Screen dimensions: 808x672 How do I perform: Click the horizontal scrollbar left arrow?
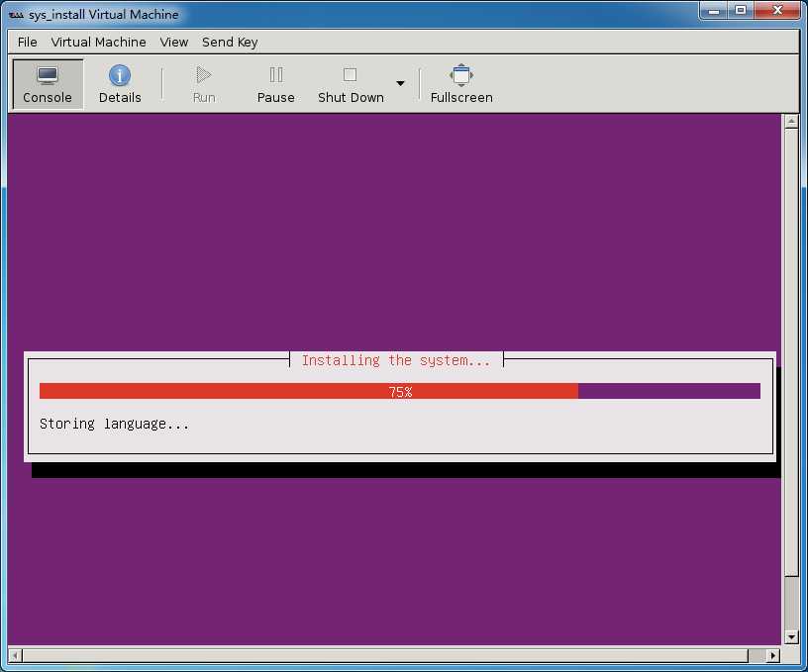coord(15,655)
